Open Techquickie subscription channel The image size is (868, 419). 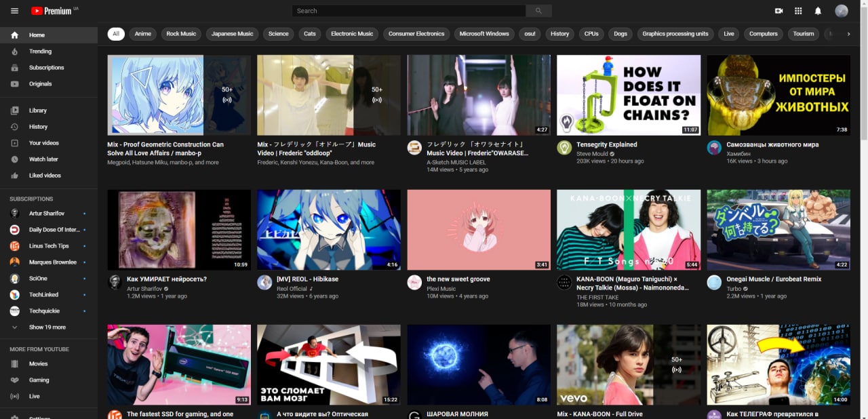tap(49, 311)
